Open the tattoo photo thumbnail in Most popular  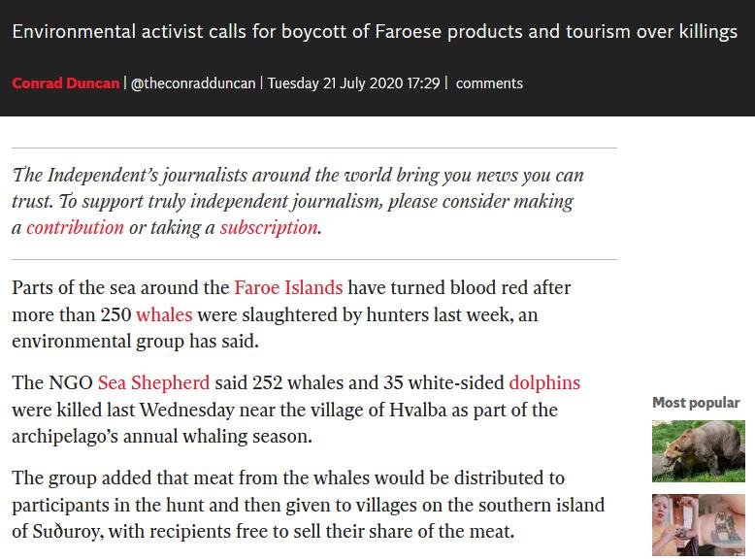click(x=698, y=525)
